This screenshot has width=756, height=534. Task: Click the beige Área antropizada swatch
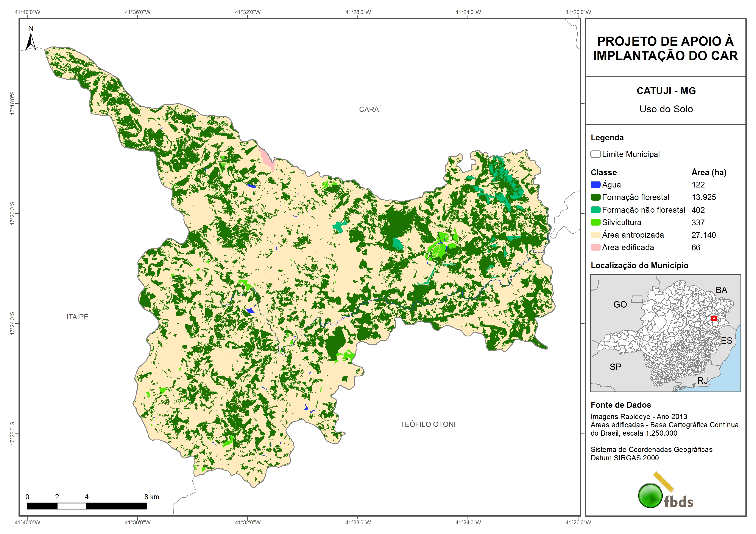coord(595,235)
